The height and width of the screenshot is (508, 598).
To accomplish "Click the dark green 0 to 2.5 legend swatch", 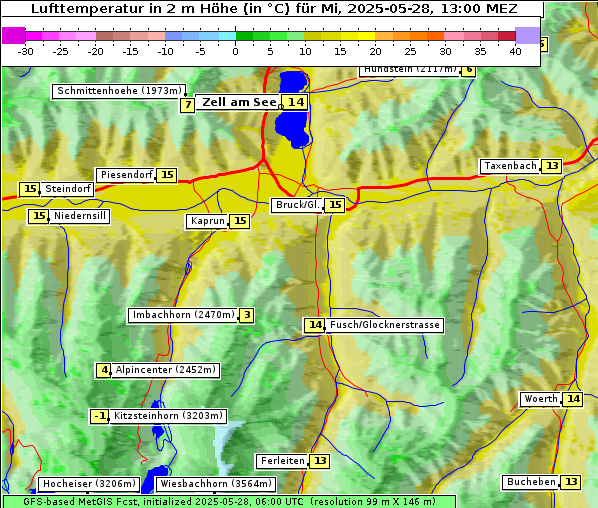I will pyautogui.click(x=244, y=36).
